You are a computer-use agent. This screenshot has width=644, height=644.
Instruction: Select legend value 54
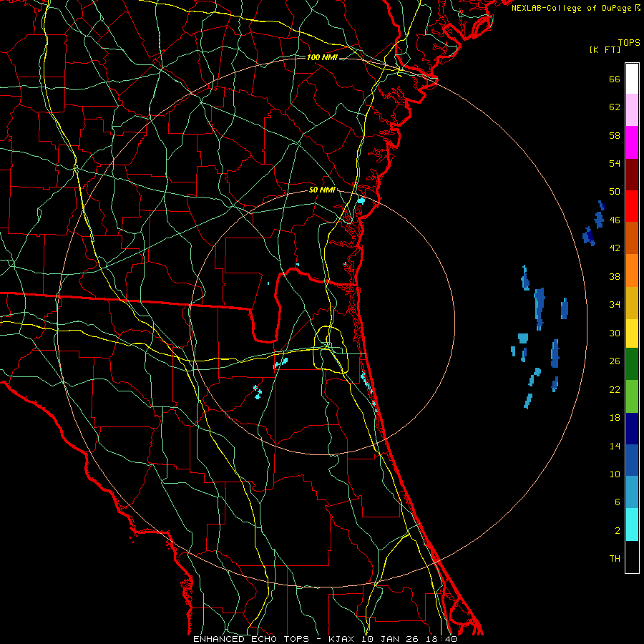click(615, 163)
